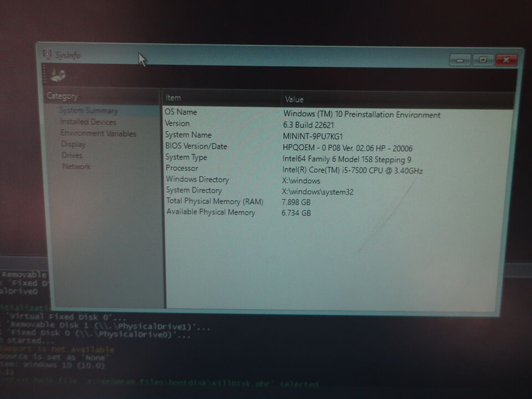This screenshot has height=399, width=532.
Task: Highlight the Total Physical Memory (RAM) row
Action: point(214,201)
